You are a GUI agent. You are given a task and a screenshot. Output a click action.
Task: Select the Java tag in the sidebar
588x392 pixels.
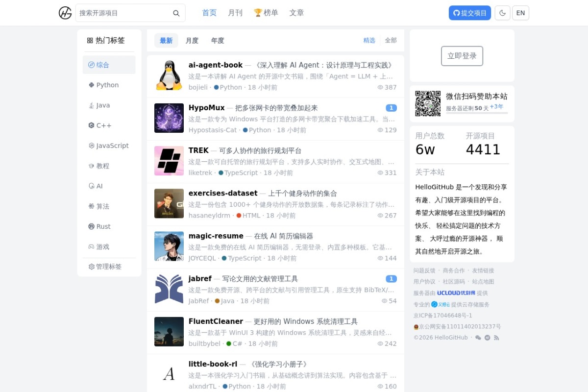point(109,105)
